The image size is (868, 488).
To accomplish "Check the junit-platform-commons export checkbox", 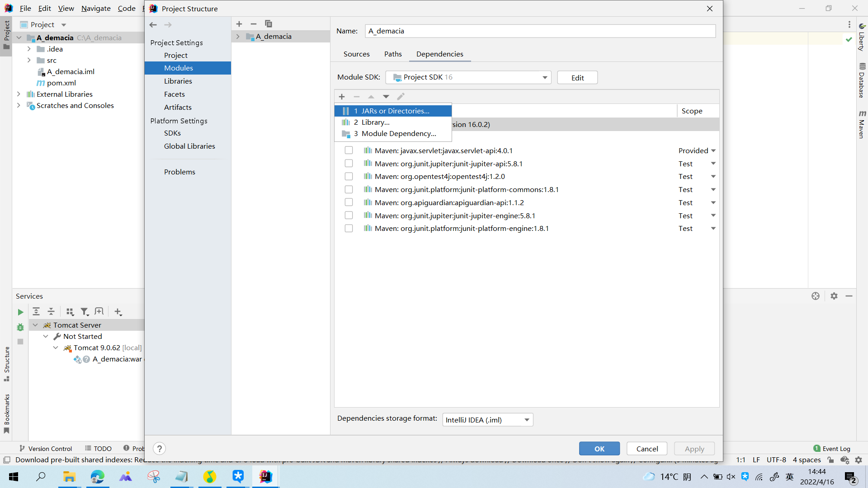I will tap(349, 189).
